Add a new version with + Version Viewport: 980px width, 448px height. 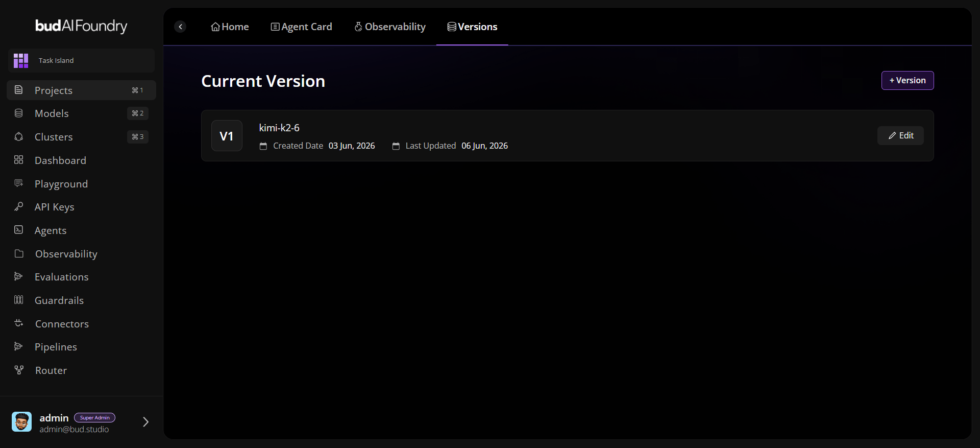pyautogui.click(x=908, y=80)
